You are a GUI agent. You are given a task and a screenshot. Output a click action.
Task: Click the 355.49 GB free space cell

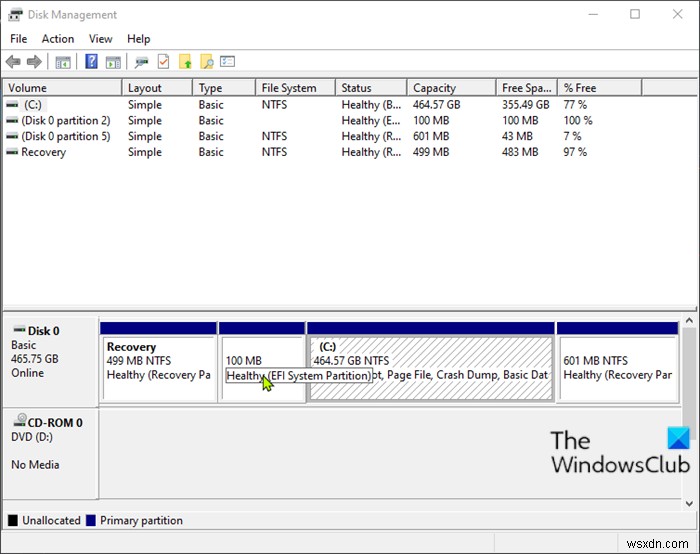point(525,104)
